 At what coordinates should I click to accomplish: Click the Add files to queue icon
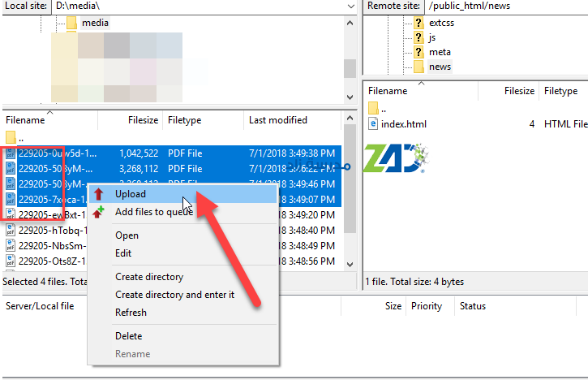[99, 212]
